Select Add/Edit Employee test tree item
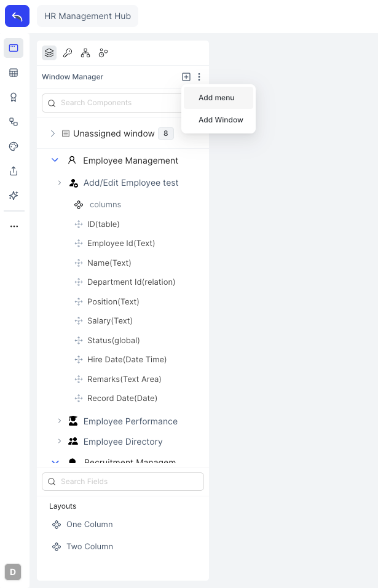 coord(131,183)
